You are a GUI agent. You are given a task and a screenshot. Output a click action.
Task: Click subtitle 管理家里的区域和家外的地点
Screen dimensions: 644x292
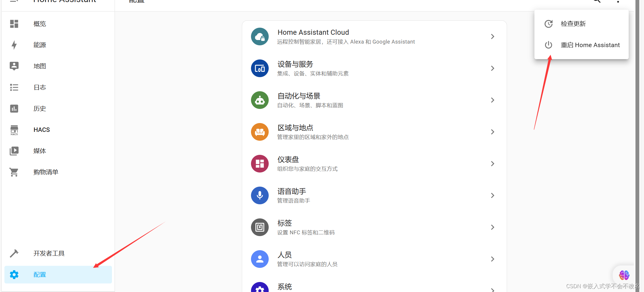313,137
